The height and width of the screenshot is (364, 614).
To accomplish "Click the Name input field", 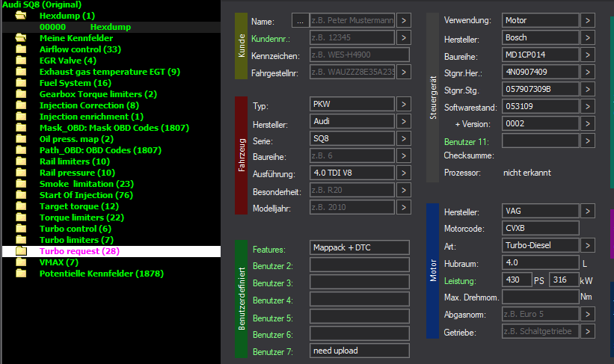I will [352, 20].
